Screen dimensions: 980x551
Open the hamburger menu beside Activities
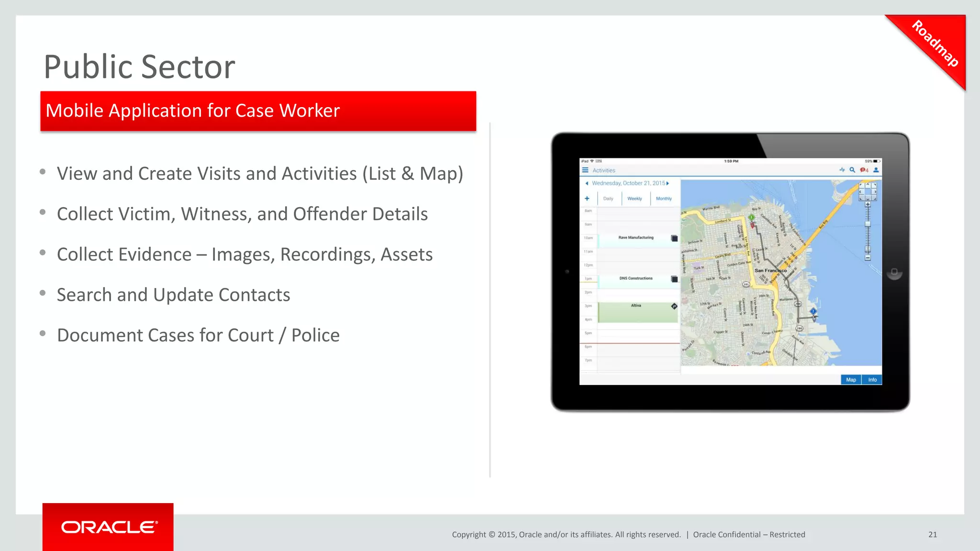pos(585,170)
